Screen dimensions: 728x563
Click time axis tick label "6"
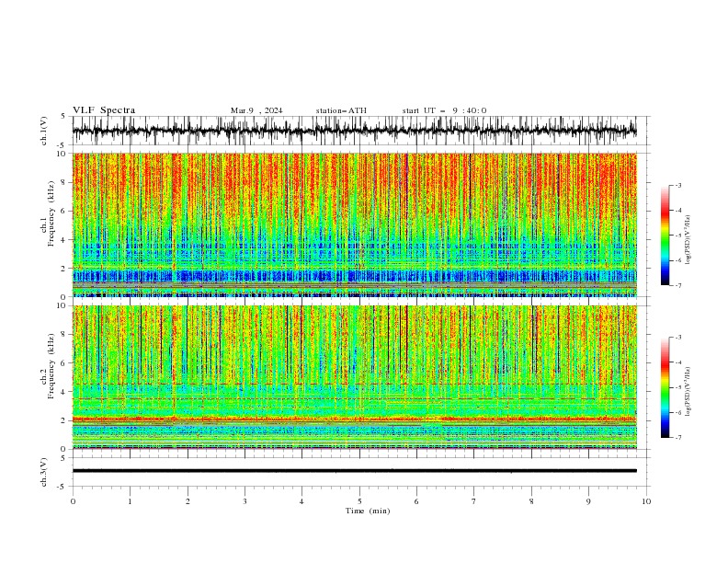pyautogui.click(x=416, y=501)
